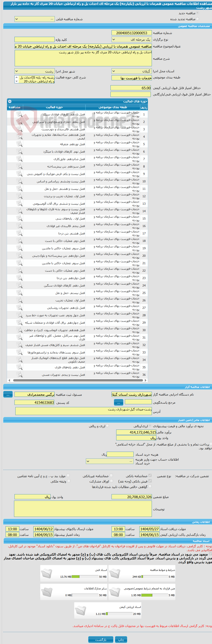Viewport: 212px width, 644px height.
Task: Click the طبقه بندی موضوعی column header
Action: click(x=113, y=107)
